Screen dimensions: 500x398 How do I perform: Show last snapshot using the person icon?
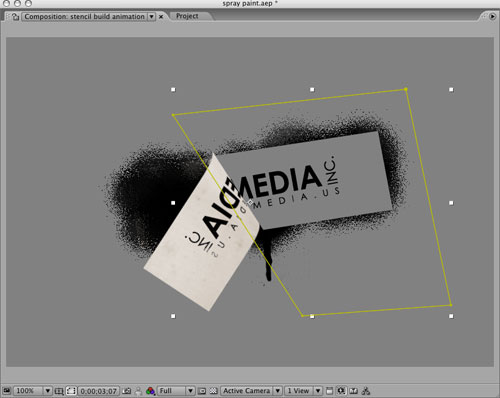point(138,391)
